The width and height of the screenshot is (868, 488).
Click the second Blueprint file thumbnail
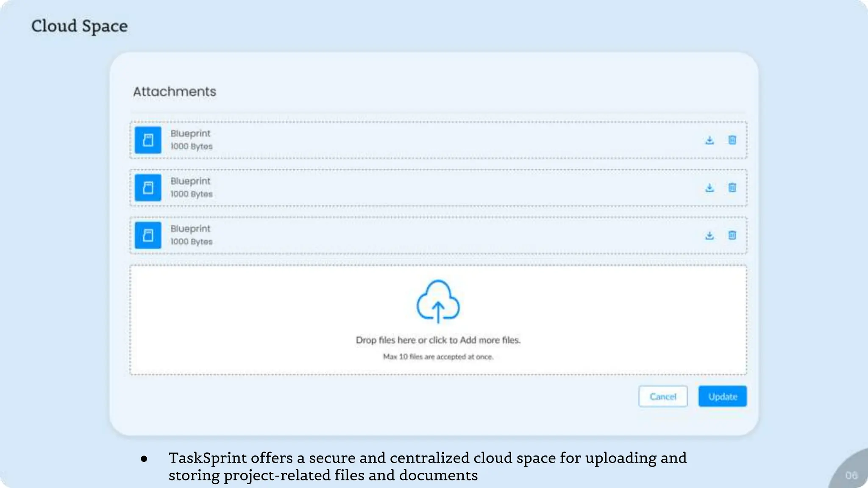coord(148,188)
